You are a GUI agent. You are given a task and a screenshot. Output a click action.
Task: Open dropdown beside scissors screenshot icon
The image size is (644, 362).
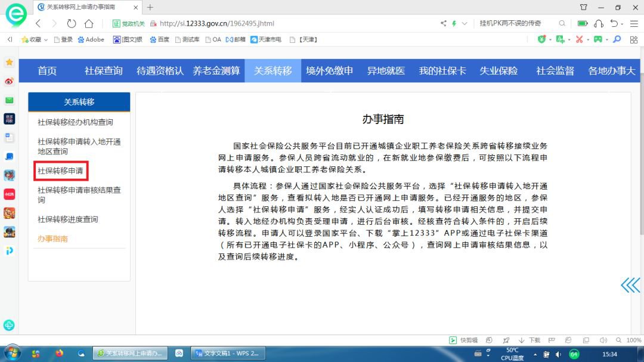[x=588, y=40]
